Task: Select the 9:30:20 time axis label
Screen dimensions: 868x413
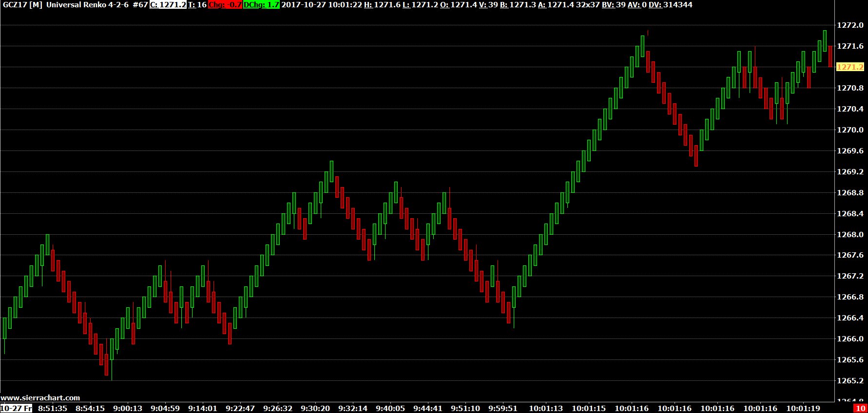Action: coord(315,409)
